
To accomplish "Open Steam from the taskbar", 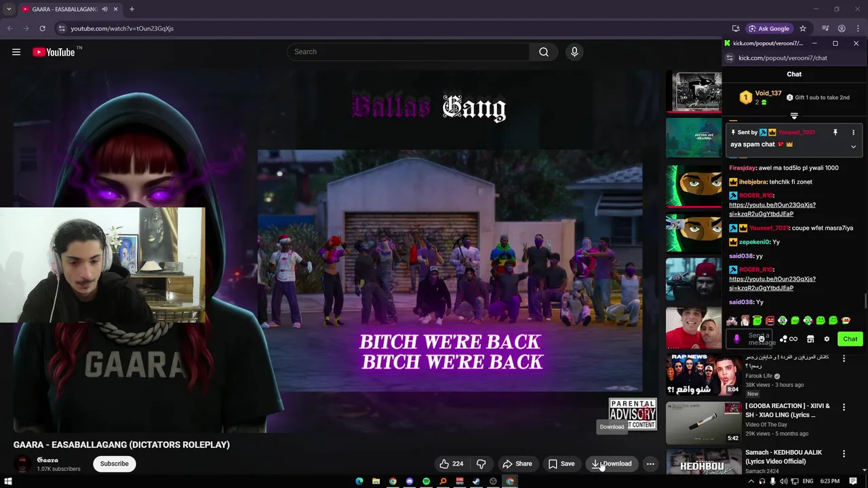I will point(476,481).
